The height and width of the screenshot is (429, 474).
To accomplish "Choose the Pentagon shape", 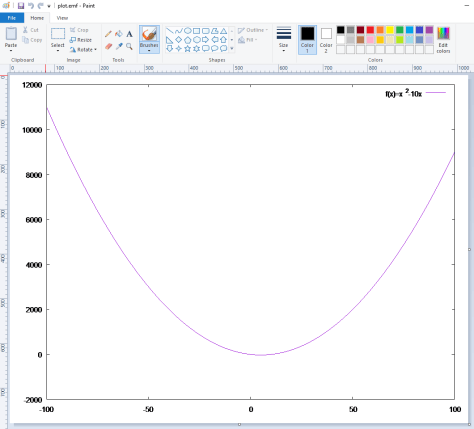I will tap(188, 40).
